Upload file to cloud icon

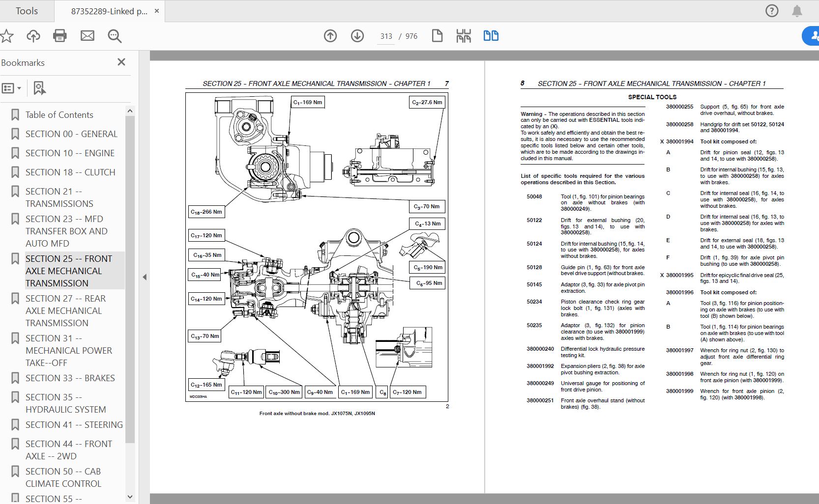point(33,36)
